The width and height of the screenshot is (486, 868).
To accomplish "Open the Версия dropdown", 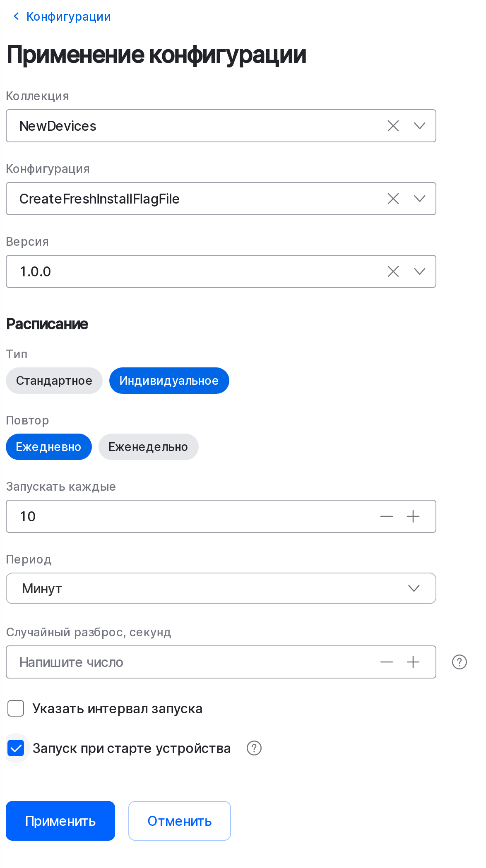I will pyautogui.click(x=420, y=271).
